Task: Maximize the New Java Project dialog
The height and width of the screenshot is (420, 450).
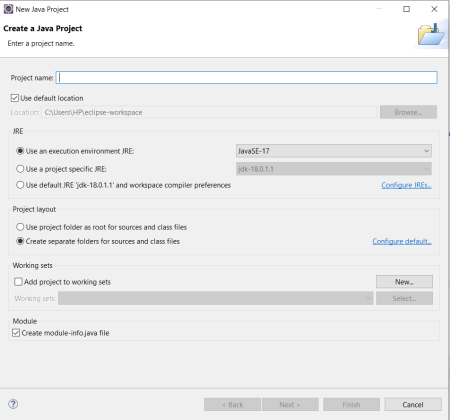Action: 406,9
